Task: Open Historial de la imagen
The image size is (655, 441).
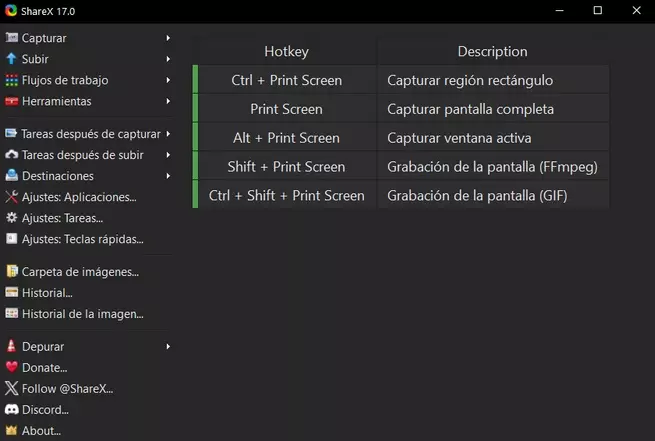Action: 82,314
